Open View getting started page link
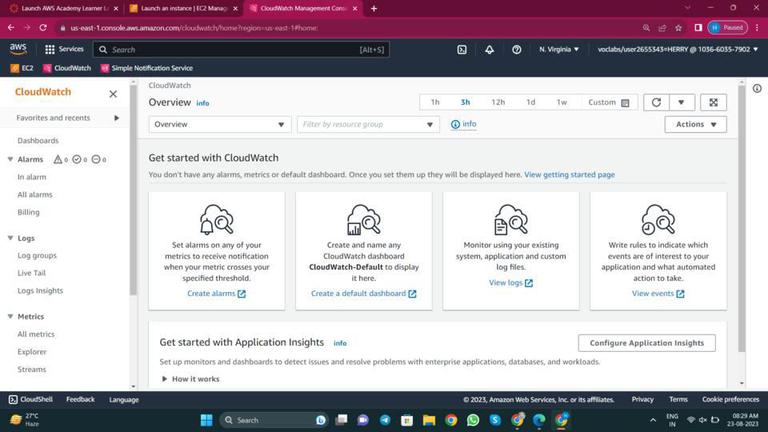The width and height of the screenshot is (768, 432). (569, 174)
